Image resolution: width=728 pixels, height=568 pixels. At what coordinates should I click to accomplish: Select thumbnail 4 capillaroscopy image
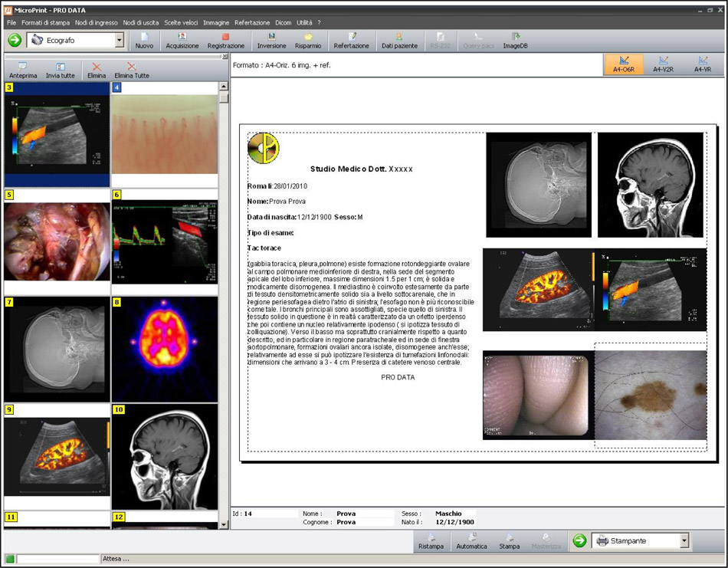point(165,135)
